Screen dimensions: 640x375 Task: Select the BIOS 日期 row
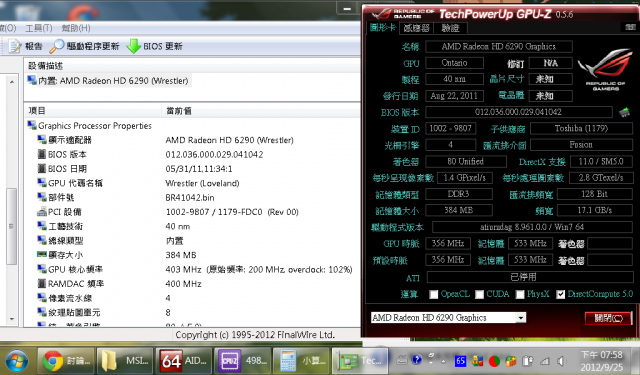click(192, 169)
